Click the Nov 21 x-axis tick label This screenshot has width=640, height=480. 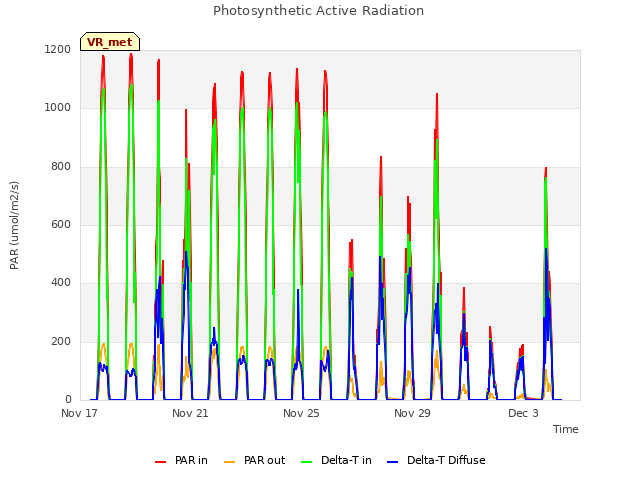[190, 413]
